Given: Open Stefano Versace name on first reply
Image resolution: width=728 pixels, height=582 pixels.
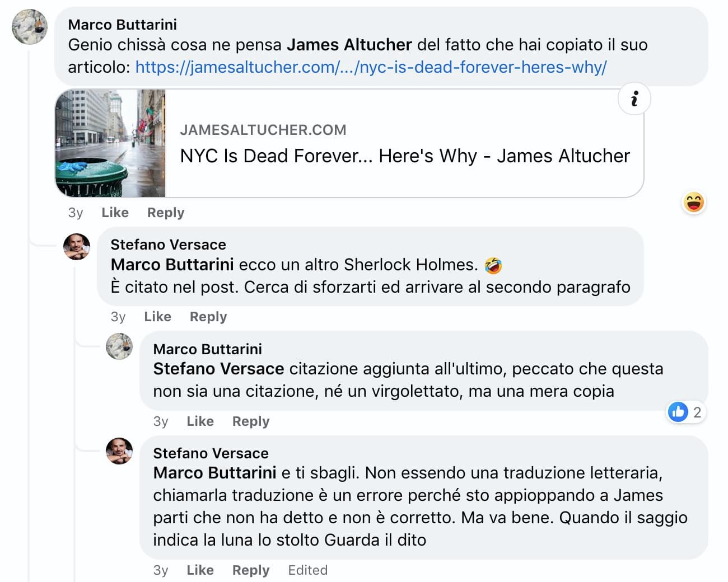Looking at the screenshot, I should [168, 245].
